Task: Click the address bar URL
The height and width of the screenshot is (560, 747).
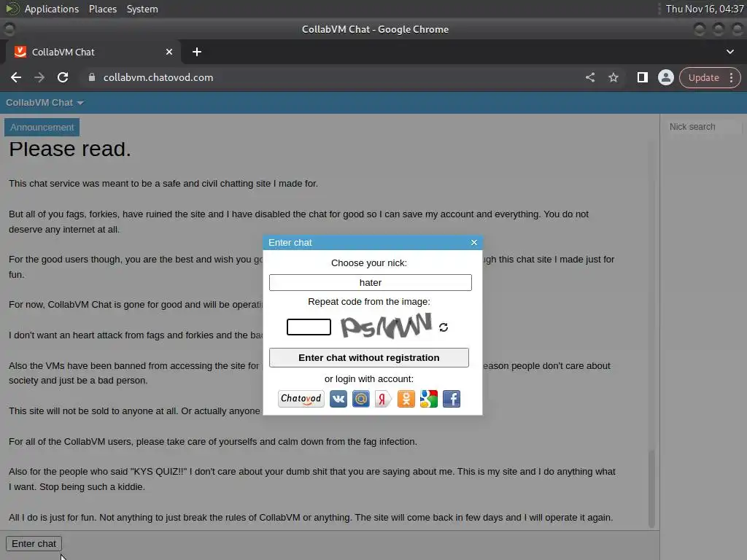Action: (158, 77)
